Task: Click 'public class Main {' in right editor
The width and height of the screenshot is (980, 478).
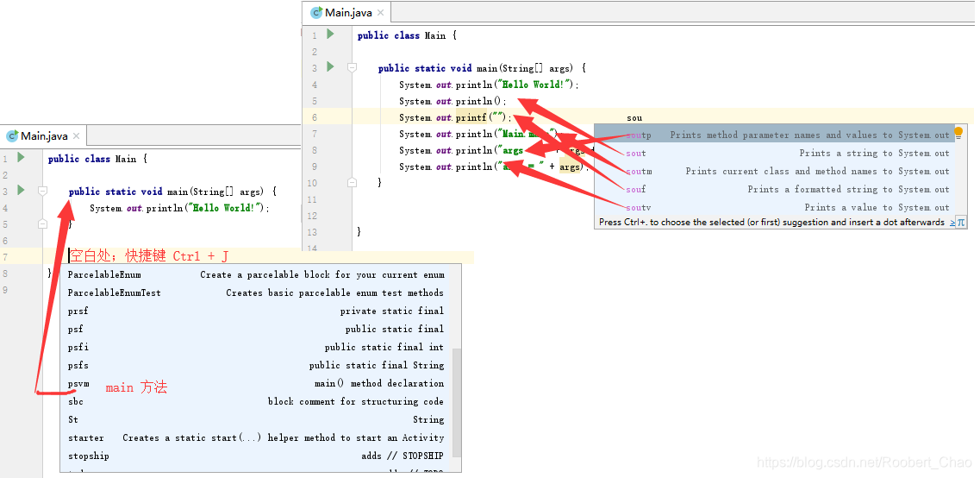Action: click(408, 36)
